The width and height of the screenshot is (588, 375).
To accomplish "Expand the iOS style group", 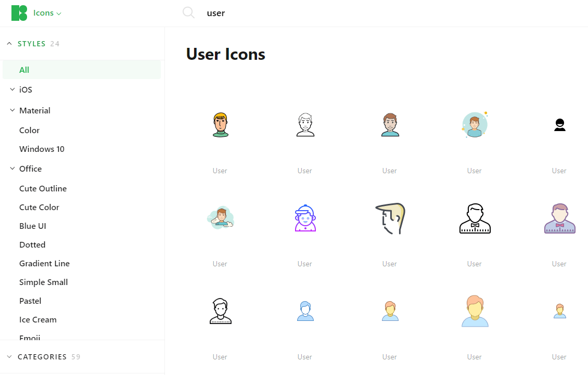I will pos(12,89).
